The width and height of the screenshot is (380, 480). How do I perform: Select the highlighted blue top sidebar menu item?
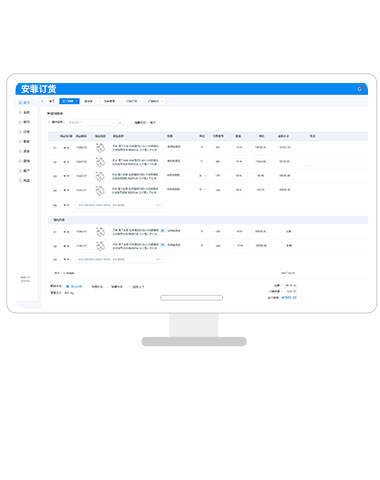tap(24, 102)
